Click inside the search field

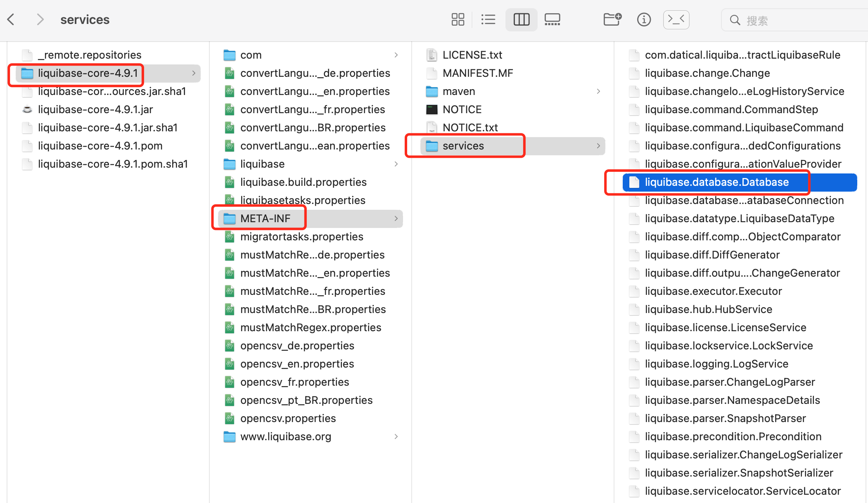785,20
